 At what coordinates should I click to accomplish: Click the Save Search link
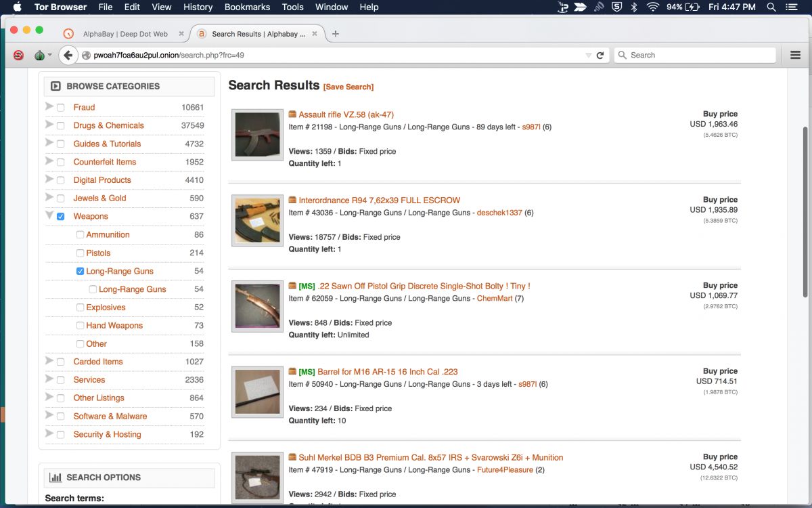[348, 87]
